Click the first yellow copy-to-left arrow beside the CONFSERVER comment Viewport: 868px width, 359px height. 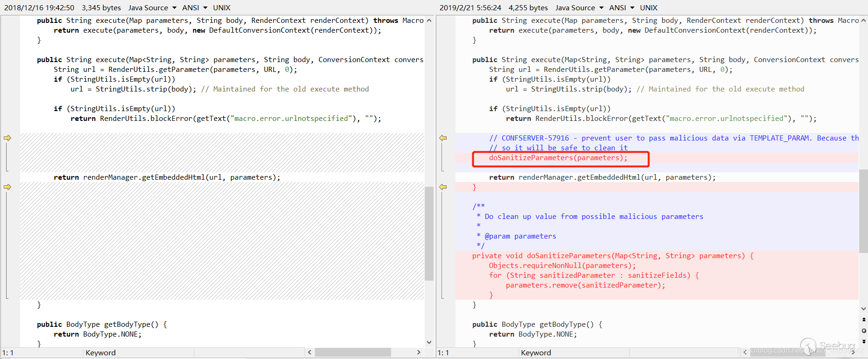(443, 138)
